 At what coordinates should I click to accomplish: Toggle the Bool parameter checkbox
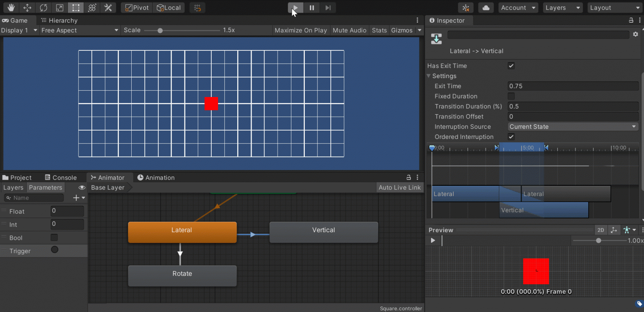tap(54, 238)
